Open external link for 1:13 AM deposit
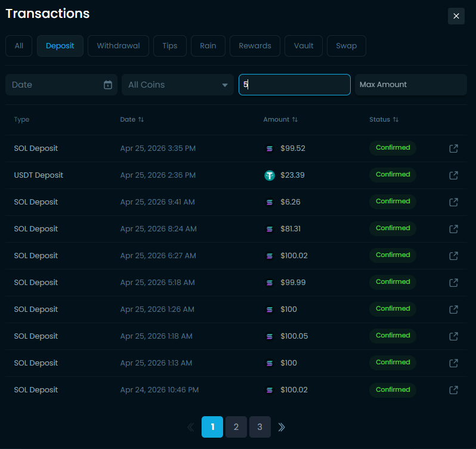The image size is (476, 449). click(x=453, y=363)
